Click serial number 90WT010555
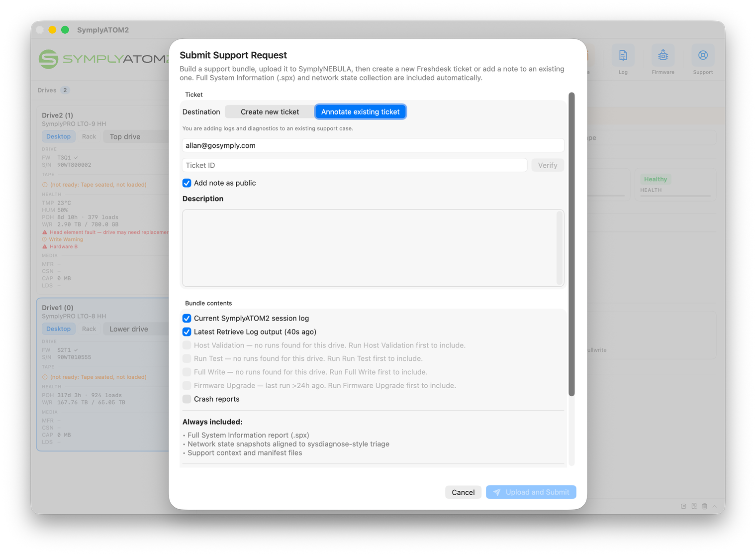Screen dimensions: 756x555 pos(74,357)
